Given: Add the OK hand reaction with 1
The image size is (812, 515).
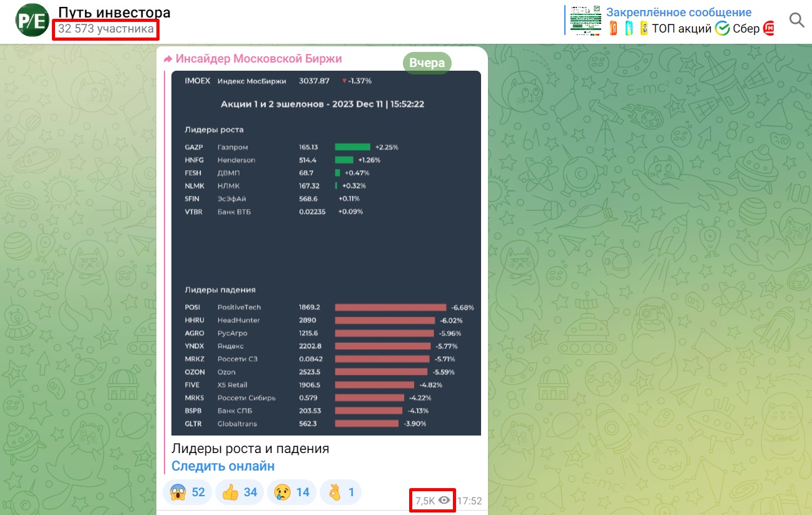Looking at the screenshot, I should click(x=340, y=492).
